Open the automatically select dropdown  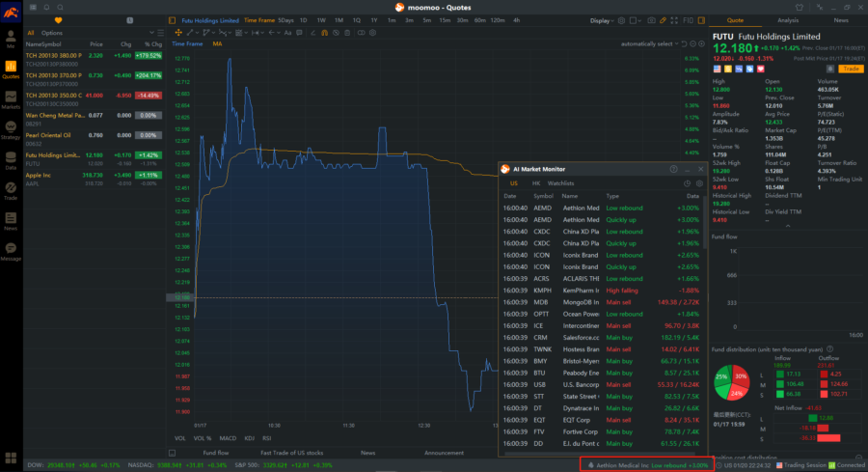[x=649, y=43]
